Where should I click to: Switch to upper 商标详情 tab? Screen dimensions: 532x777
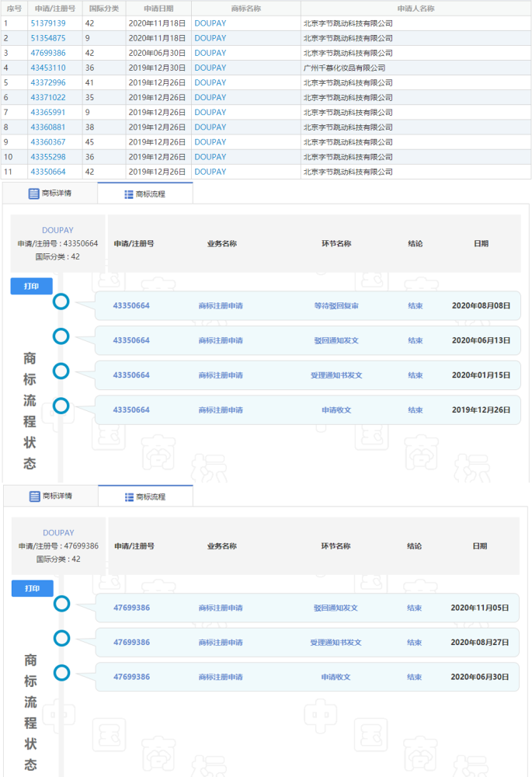pos(50,193)
